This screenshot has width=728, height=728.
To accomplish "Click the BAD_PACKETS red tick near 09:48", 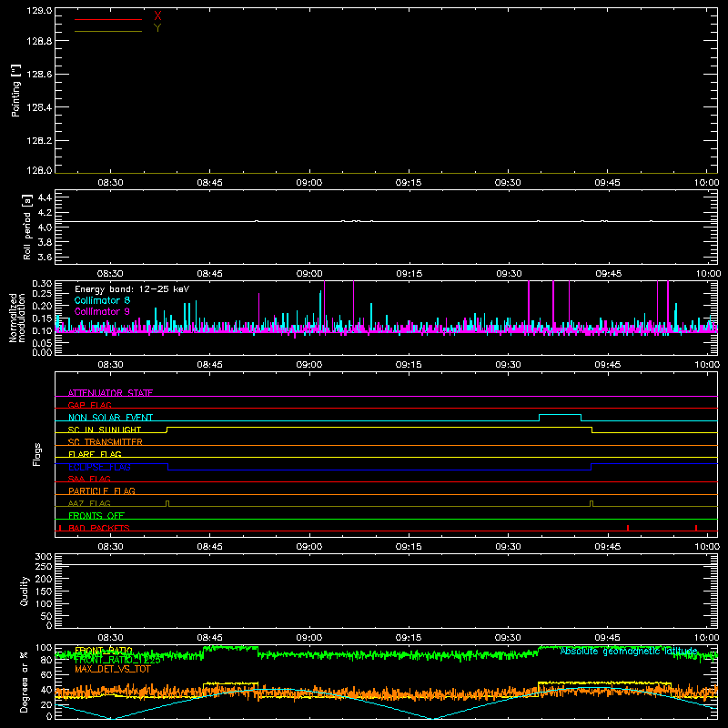I will 628,528.
